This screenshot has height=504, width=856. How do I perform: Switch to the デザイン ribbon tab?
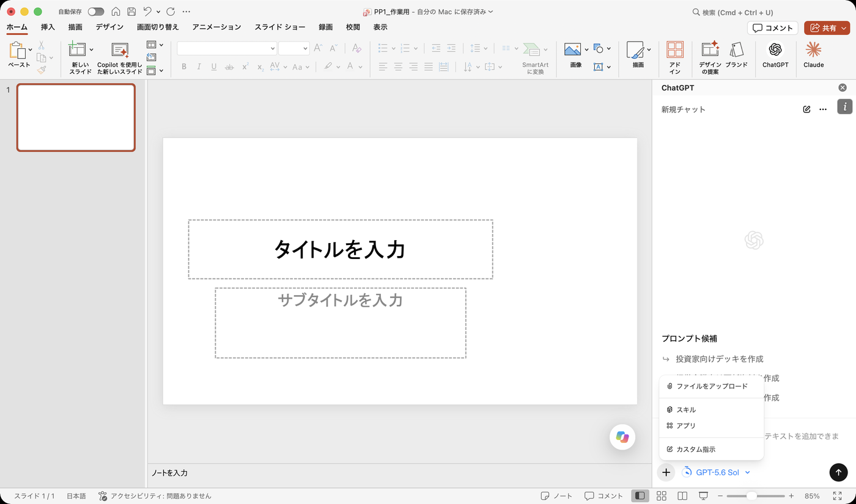click(x=109, y=27)
